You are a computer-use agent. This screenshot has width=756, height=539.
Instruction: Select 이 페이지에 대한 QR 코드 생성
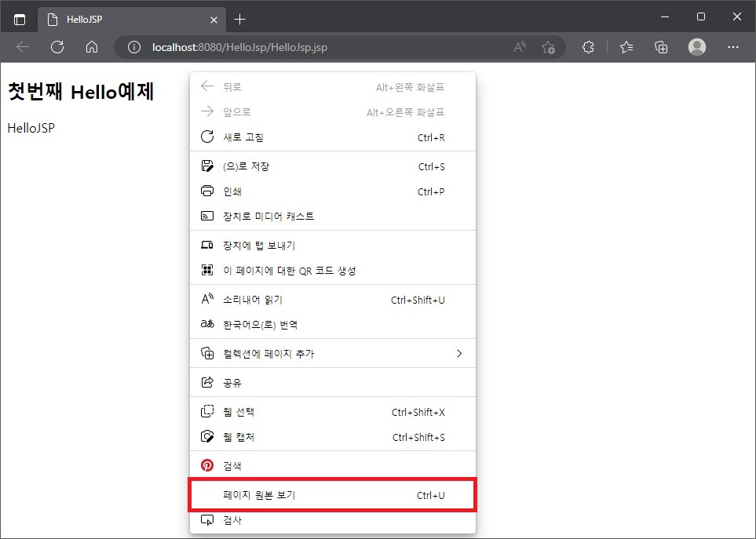click(x=333, y=270)
